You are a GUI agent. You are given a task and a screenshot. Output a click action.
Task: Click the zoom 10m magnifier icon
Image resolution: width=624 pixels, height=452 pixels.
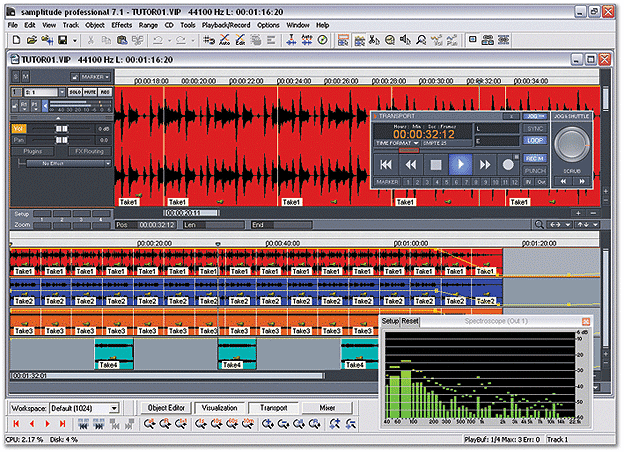click(248, 424)
